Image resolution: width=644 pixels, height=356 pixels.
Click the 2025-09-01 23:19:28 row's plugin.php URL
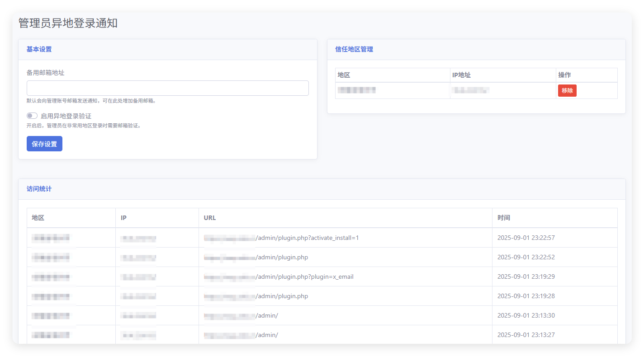256,296
